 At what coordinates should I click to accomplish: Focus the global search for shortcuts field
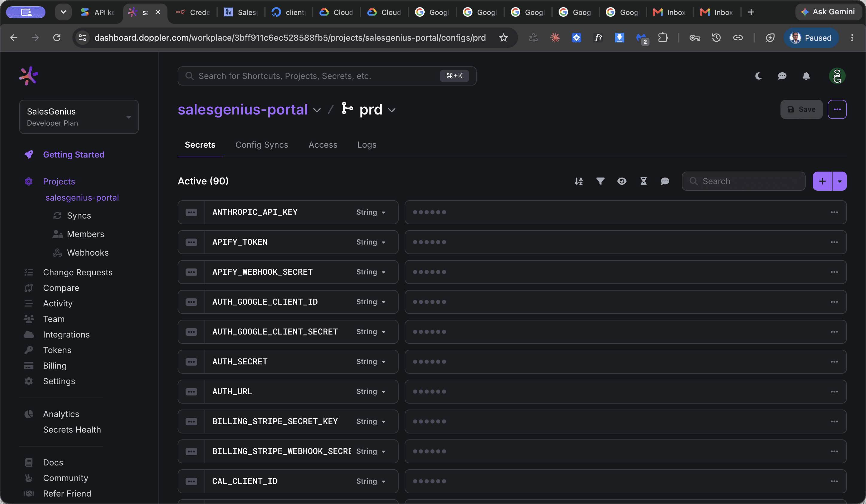point(327,76)
